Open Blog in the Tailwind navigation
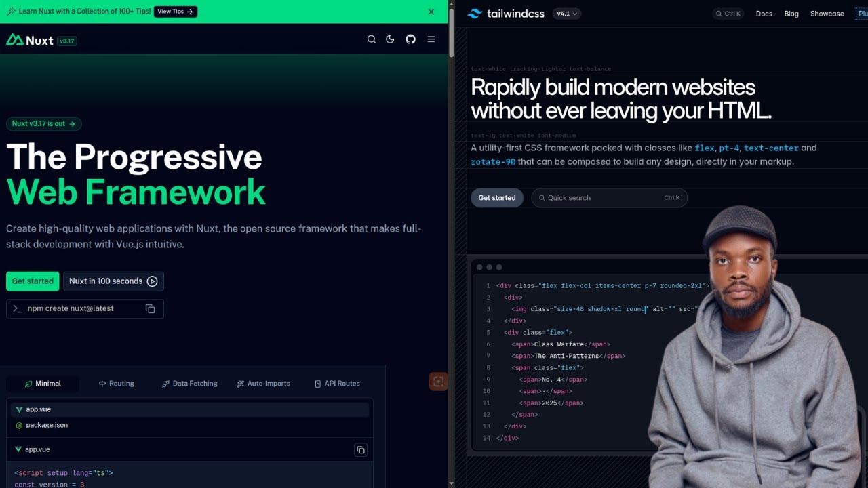 (791, 14)
